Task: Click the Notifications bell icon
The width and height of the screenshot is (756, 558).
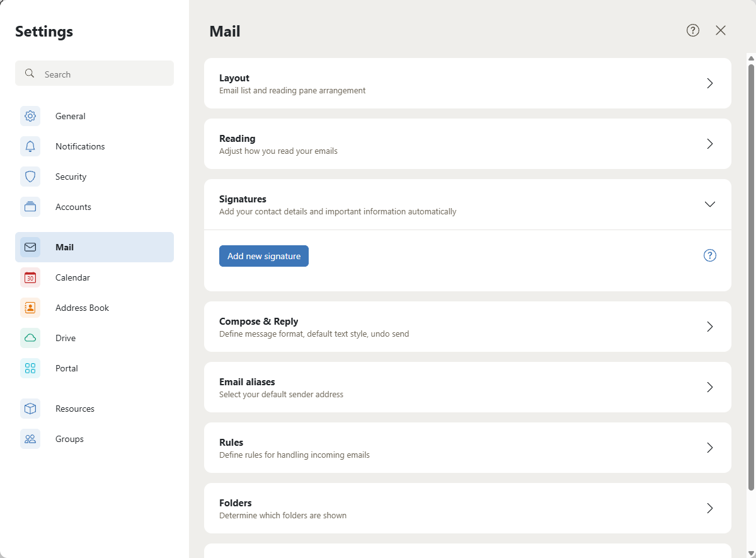Action: click(30, 146)
